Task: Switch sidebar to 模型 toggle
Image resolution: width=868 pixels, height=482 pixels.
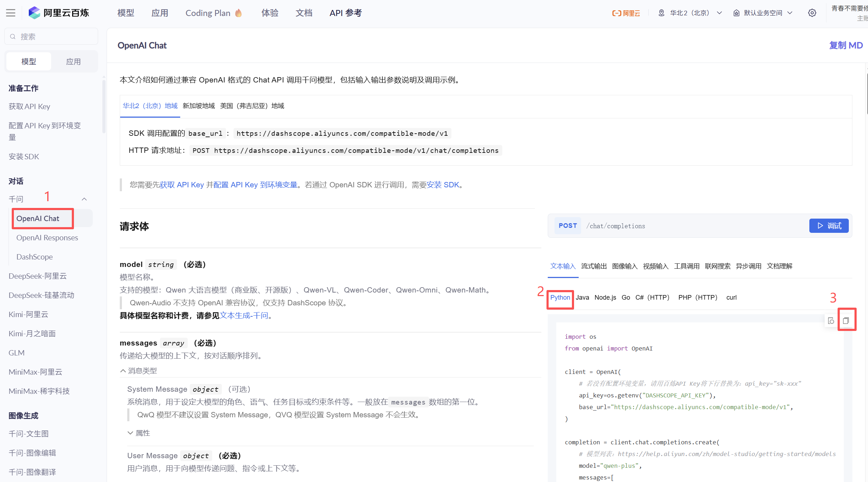Action: [29, 61]
